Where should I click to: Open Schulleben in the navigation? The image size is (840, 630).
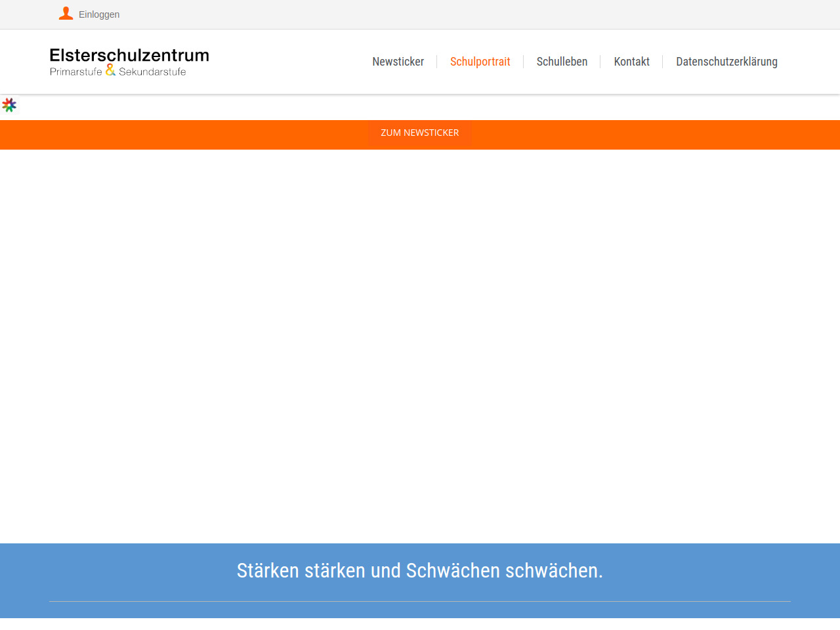(x=562, y=62)
